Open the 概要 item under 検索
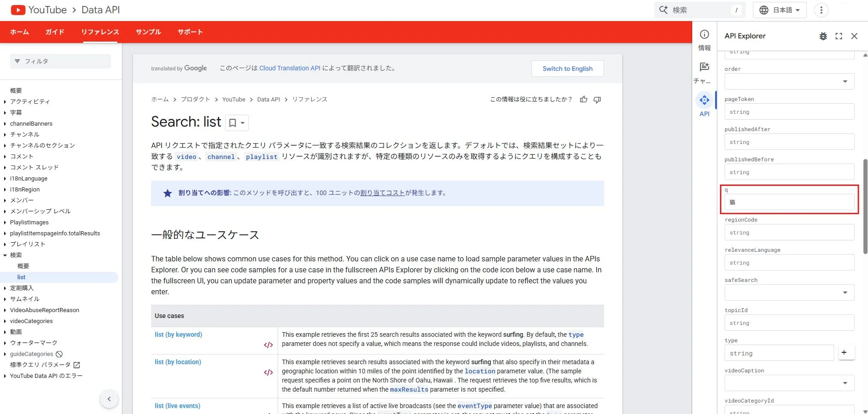Image resolution: width=868 pixels, height=414 pixels. (x=23, y=266)
